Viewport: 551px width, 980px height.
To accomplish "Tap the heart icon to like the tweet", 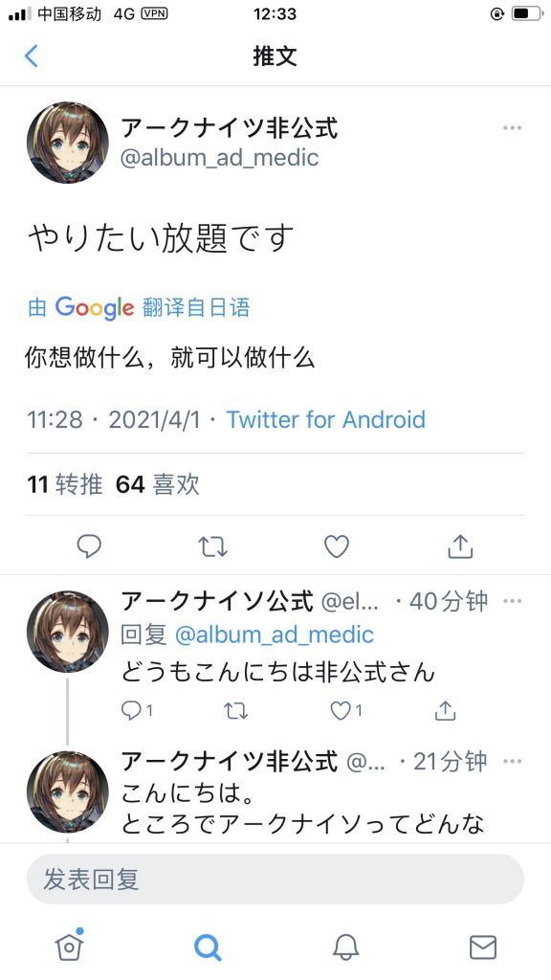I will tap(336, 546).
